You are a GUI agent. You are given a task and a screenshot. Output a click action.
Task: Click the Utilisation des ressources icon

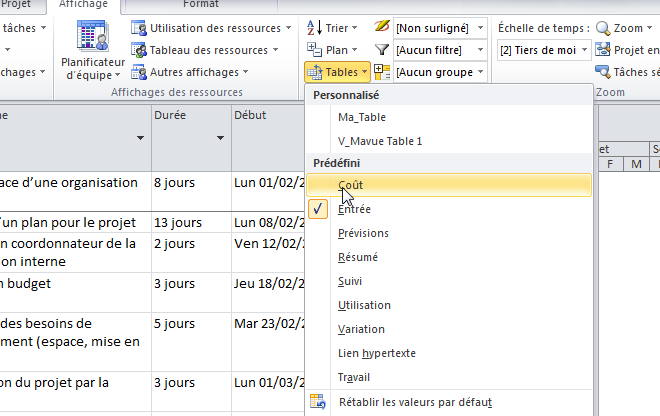tap(138, 27)
